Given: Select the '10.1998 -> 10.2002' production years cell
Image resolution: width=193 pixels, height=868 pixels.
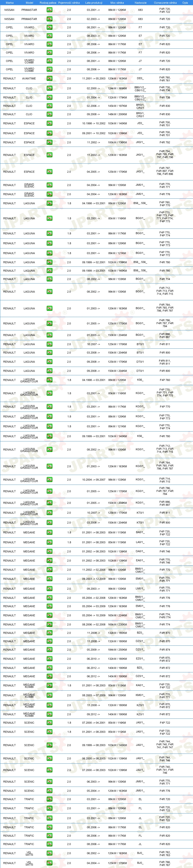Looking at the screenshot, I should coord(94,123).
